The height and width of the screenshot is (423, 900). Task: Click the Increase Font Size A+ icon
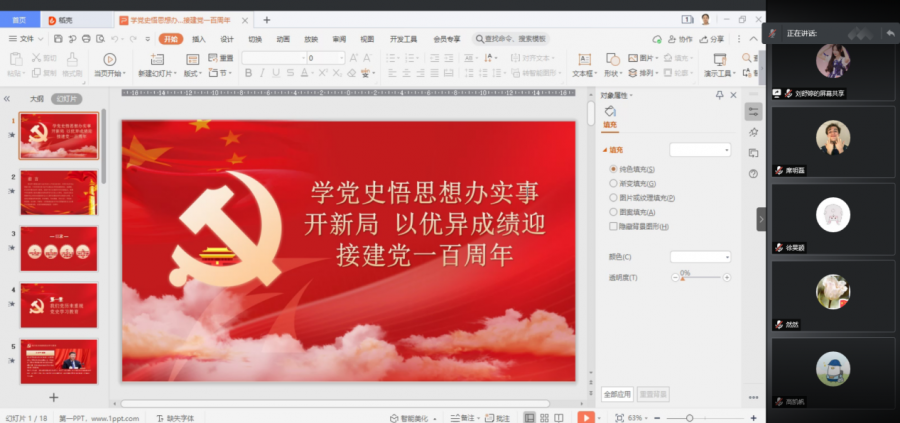click(354, 58)
